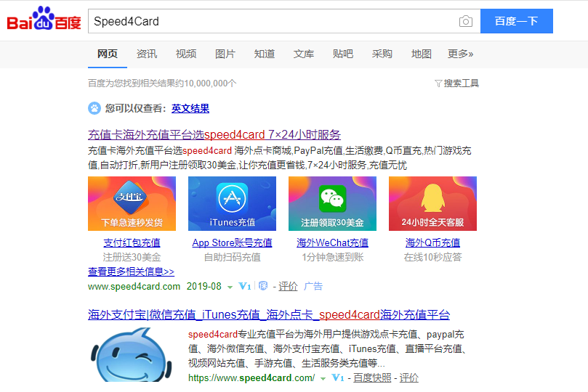The width and height of the screenshot is (588, 392).
Task: Open 搜索工具 search tools
Action: click(462, 83)
